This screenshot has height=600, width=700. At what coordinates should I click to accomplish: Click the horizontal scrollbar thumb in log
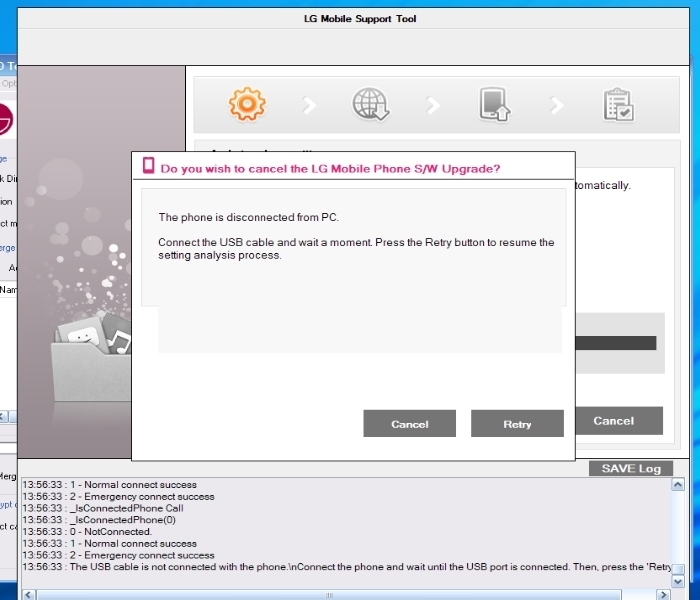pyautogui.click(x=329, y=595)
